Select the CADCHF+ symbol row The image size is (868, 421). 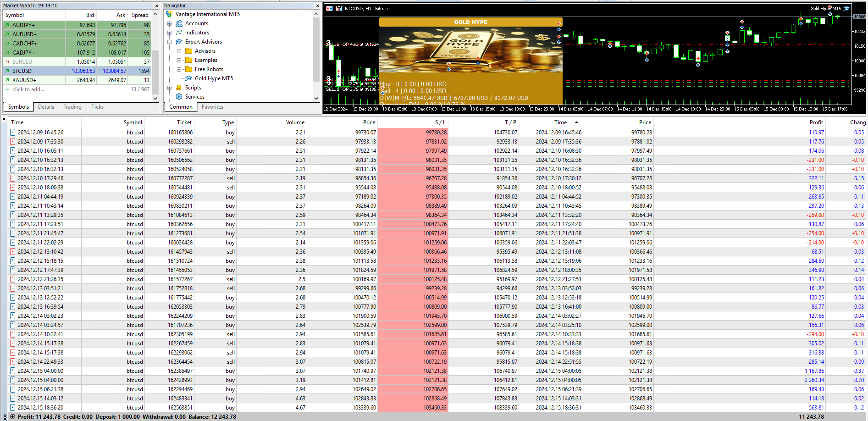(x=77, y=44)
